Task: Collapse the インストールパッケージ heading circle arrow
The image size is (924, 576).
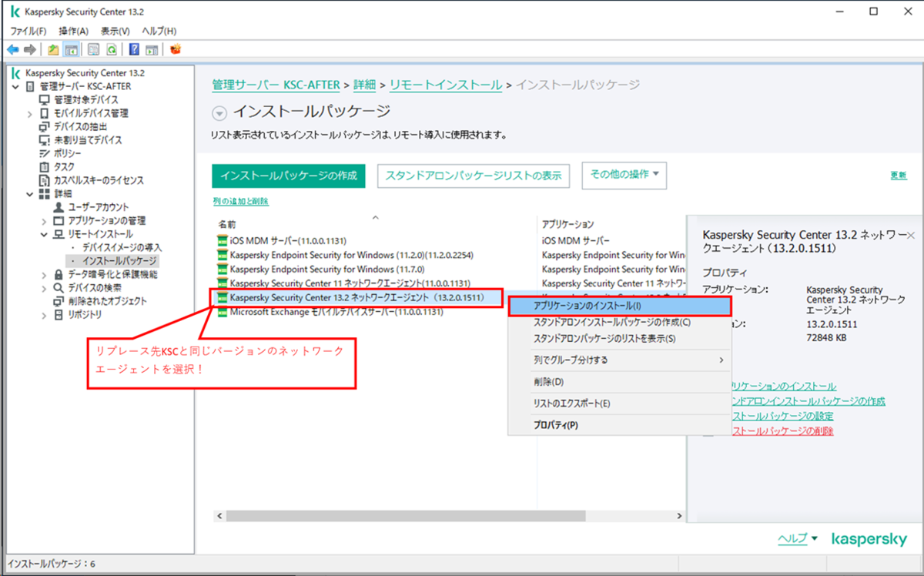Action: [x=219, y=113]
